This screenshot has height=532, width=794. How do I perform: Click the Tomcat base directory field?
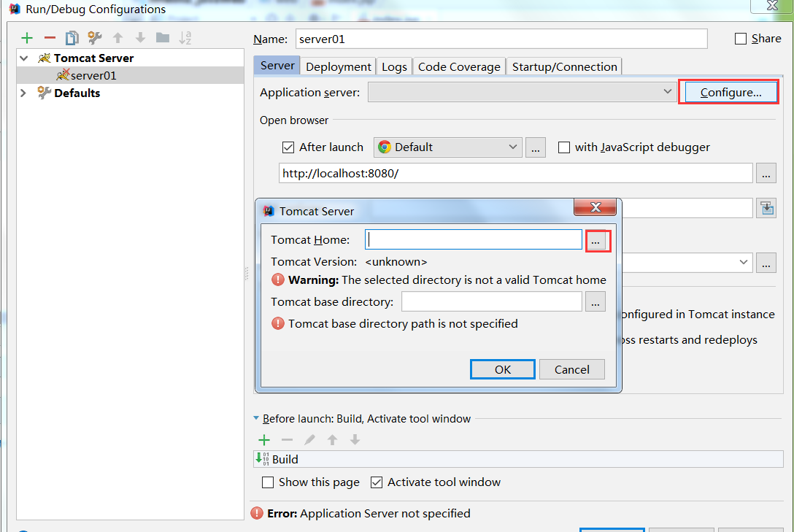click(x=492, y=301)
